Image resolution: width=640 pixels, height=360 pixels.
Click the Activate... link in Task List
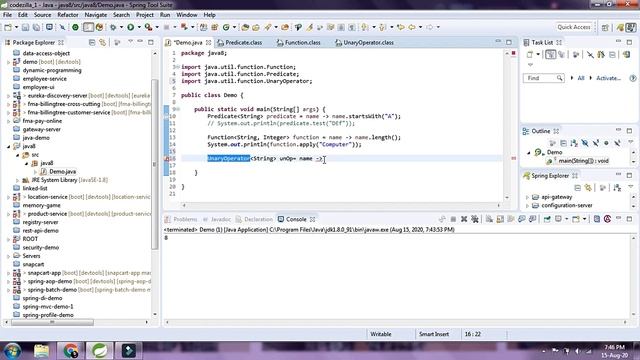608,78
